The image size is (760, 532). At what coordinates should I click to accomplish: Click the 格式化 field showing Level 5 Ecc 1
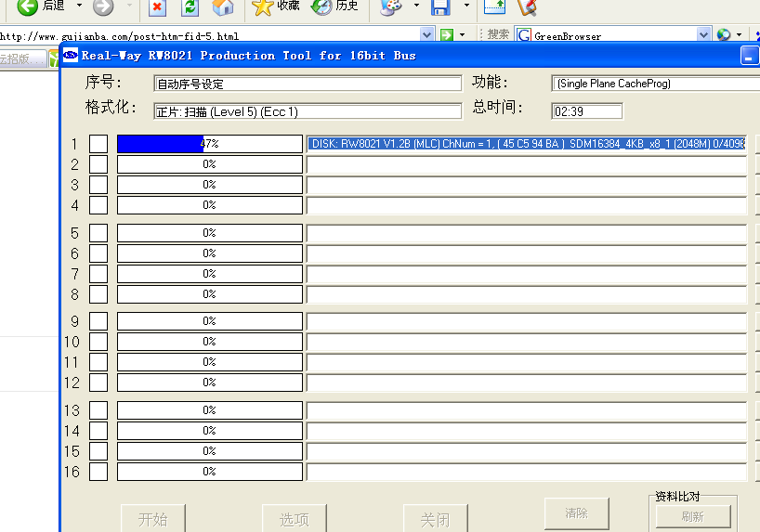308,111
